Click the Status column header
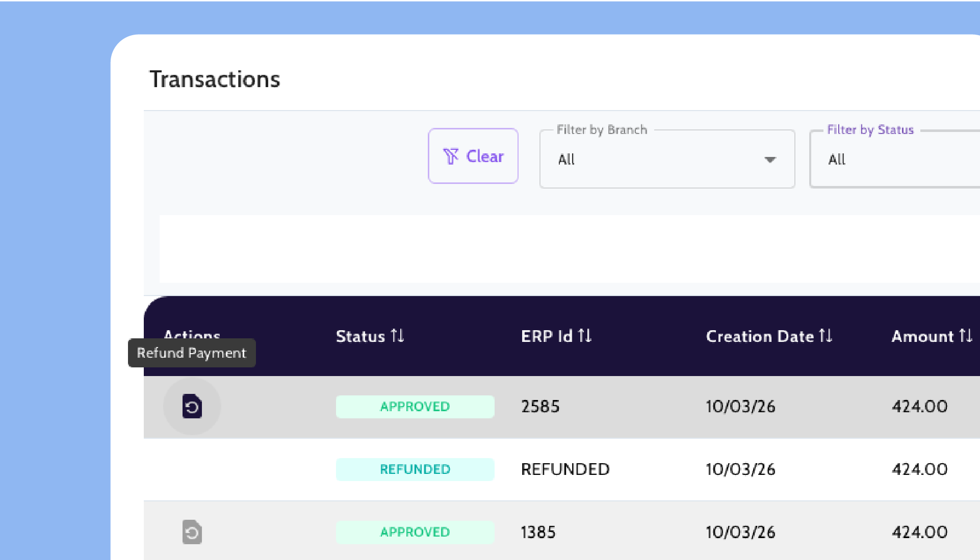This screenshot has width=980, height=560. pyautogui.click(x=360, y=336)
